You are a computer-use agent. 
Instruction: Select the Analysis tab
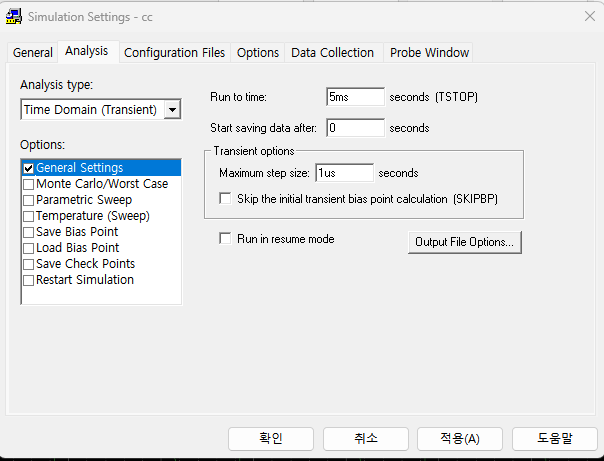coord(87,51)
